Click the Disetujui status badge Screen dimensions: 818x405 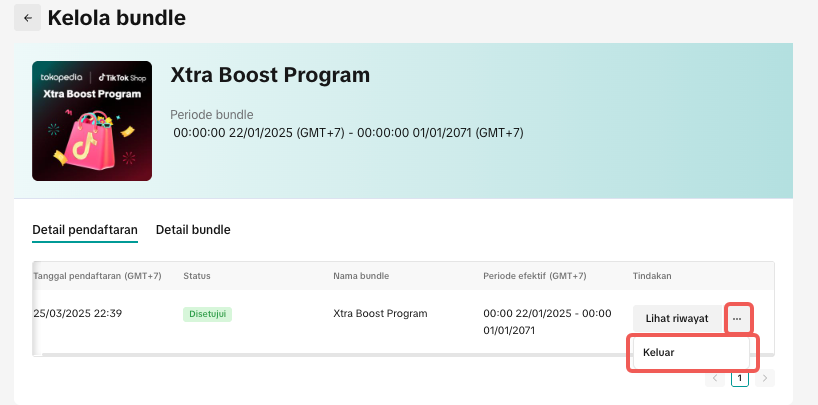tap(207, 314)
